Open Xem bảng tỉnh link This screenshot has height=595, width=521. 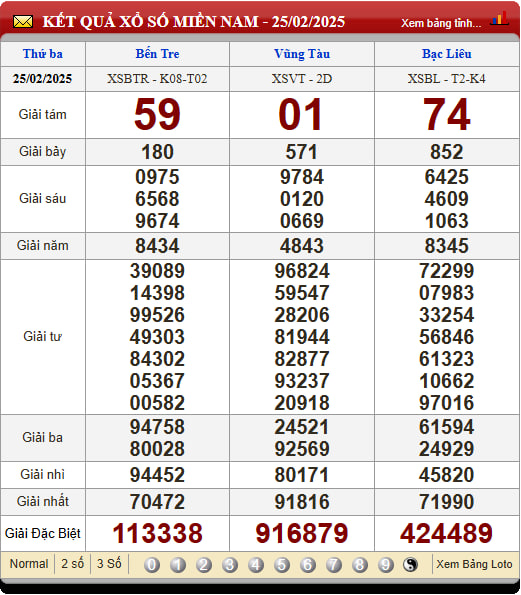click(x=441, y=23)
